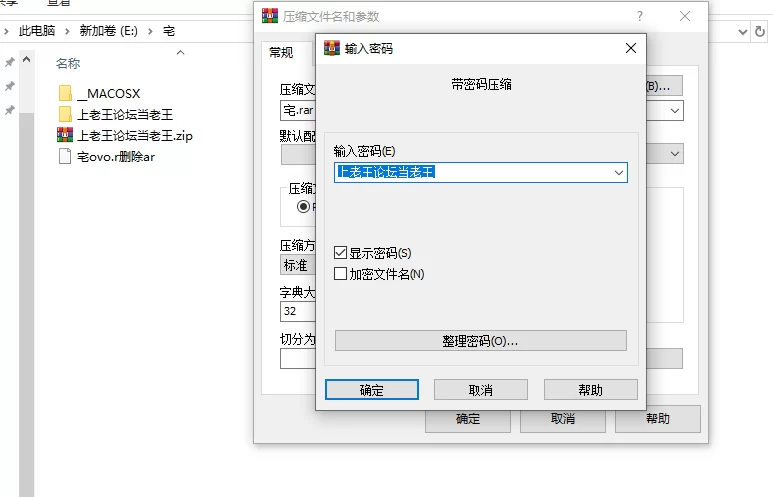This screenshot has width=773, height=497.
Task: Click inside the 输入密码 text field
Action: tap(470, 172)
